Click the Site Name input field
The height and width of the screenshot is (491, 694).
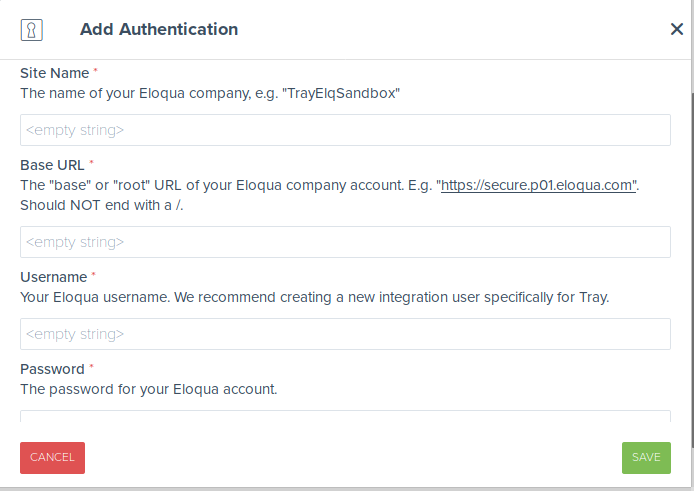pos(345,130)
